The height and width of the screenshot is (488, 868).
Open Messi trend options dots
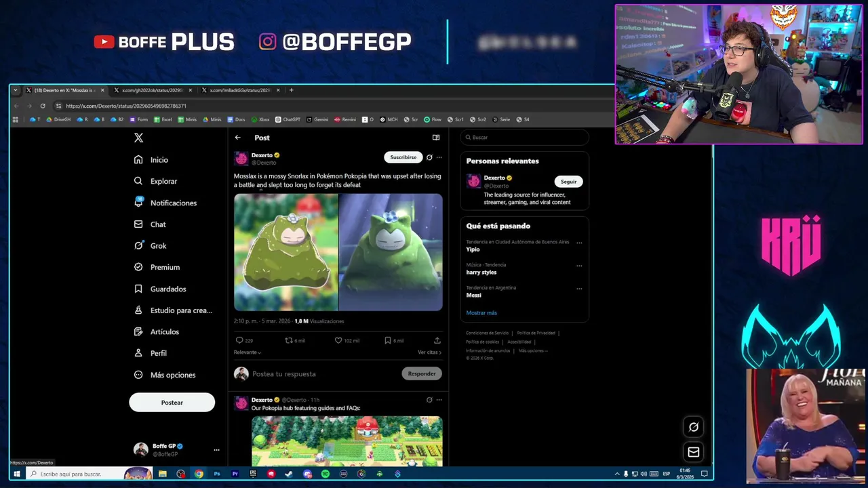click(x=579, y=289)
